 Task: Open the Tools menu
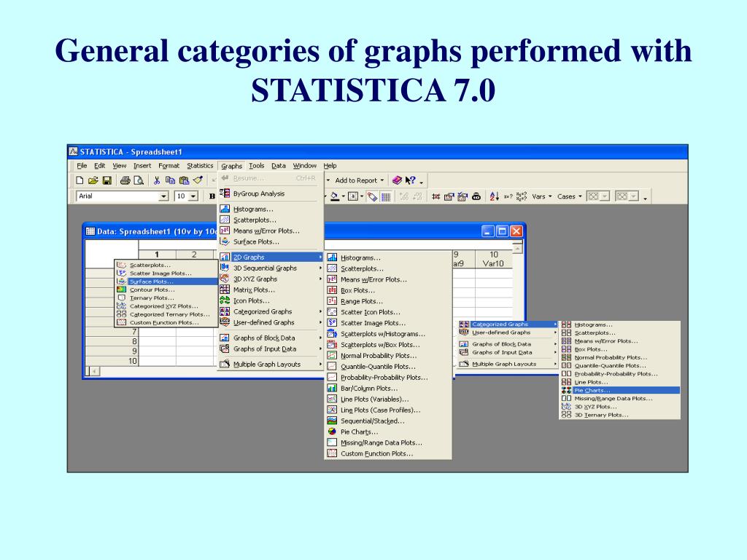click(x=256, y=166)
